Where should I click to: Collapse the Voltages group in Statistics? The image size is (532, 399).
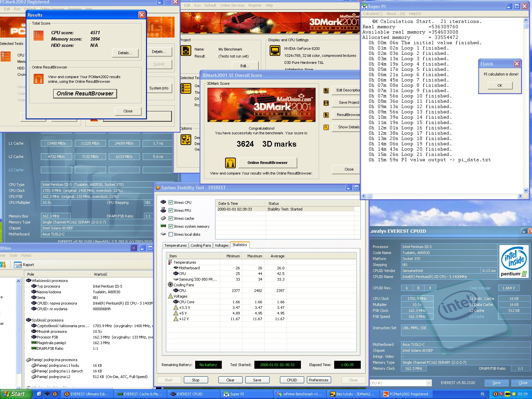click(170, 296)
